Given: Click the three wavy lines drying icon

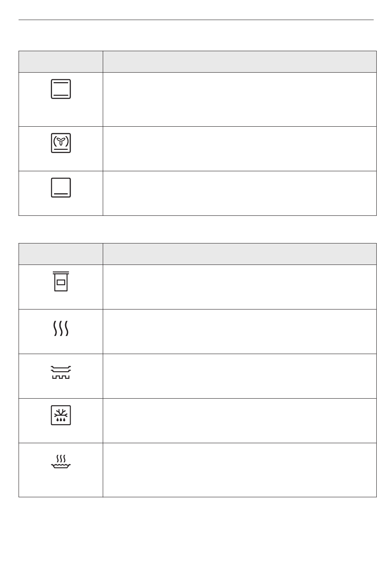Looking at the screenshot, I should point(61,328).
